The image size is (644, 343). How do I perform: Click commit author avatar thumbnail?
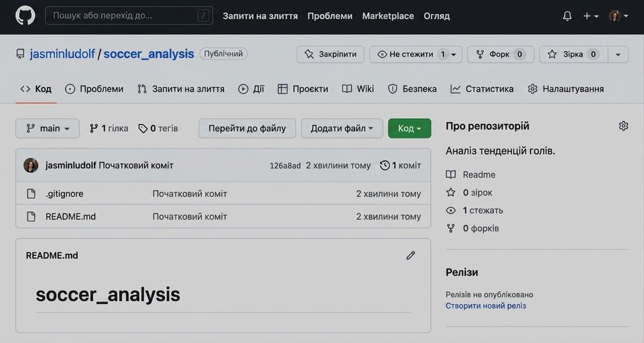(x=31, y=165)
